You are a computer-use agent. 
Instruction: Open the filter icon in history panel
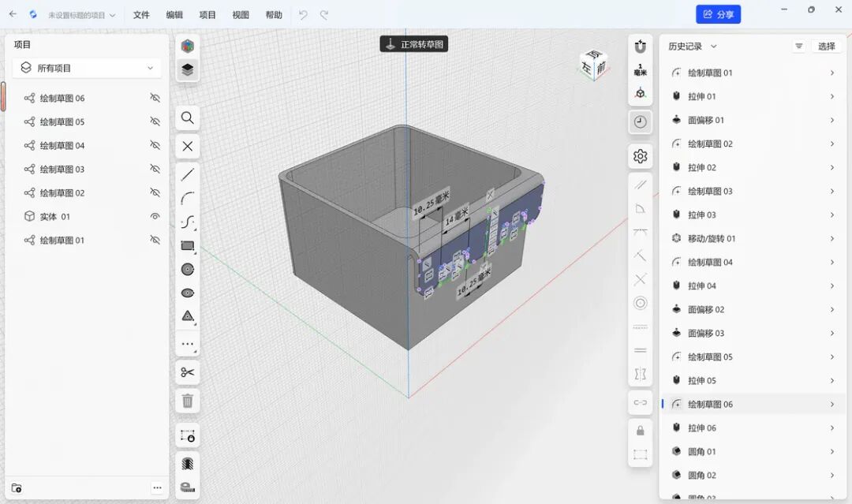(x=798, y=47)
